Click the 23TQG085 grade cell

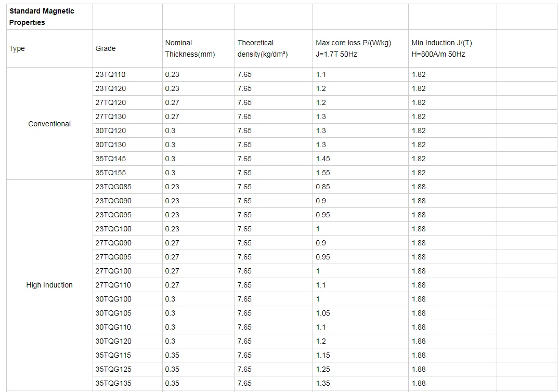(x=113, y=187)
